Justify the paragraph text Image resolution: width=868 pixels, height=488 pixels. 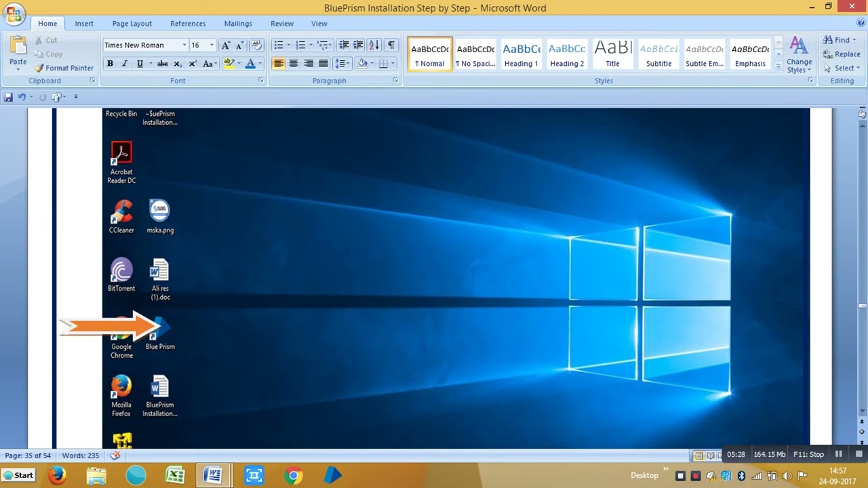pyautogui.click(x=323, y=63)
